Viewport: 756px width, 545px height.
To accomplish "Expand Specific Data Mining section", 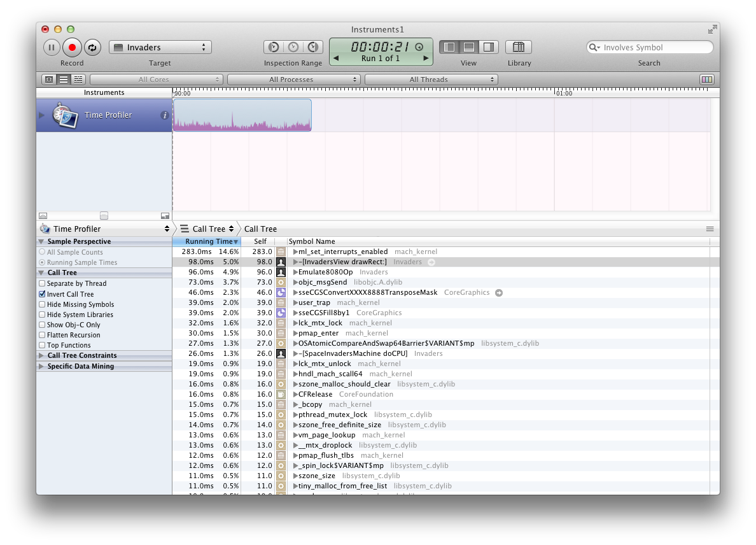I will (x=41, y=366).
